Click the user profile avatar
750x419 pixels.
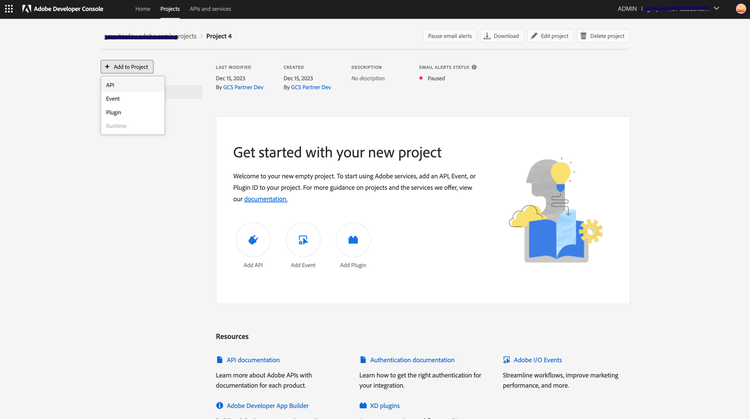(x=741, y=8)
